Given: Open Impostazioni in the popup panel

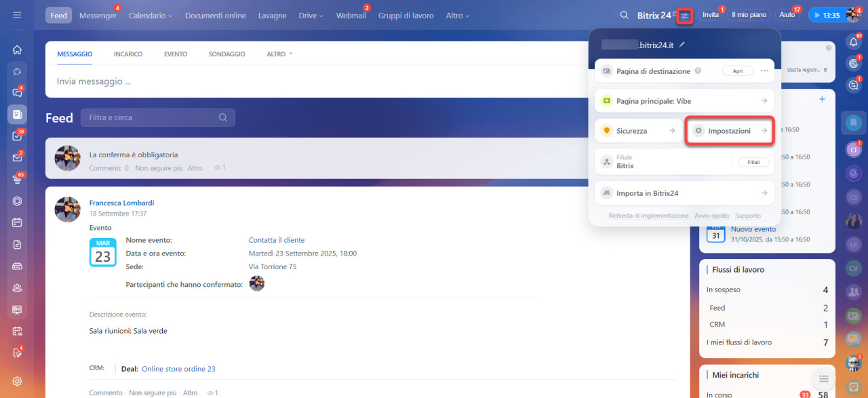Looking at the screenshot, I should (730, 131).
